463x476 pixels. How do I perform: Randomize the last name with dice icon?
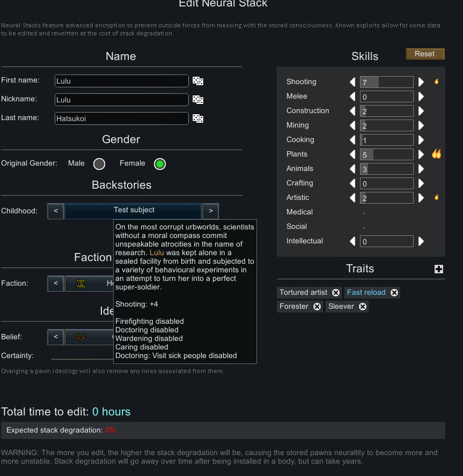tap(198, 118)
